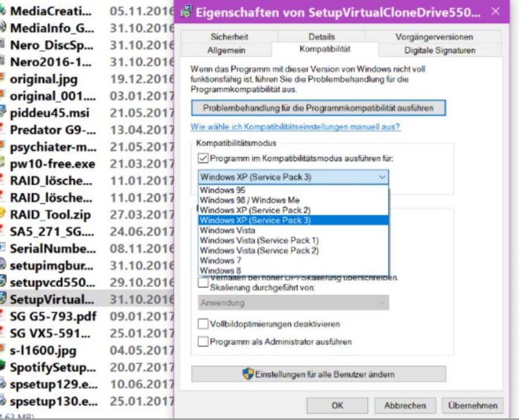The image size is (519, 420).
Task: Click the MediaCreati... file icon
Action: point(3,10)
